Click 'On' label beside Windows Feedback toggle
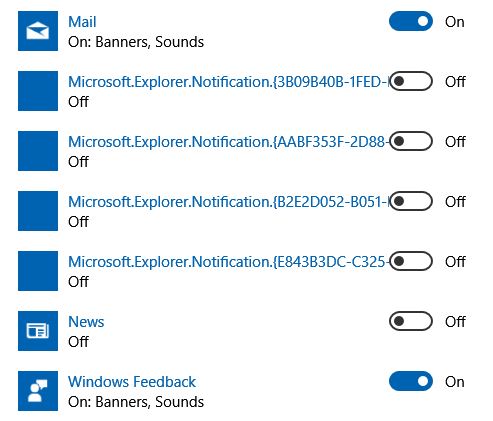This screenshot has height=421, width=493. tap(455, 382)
